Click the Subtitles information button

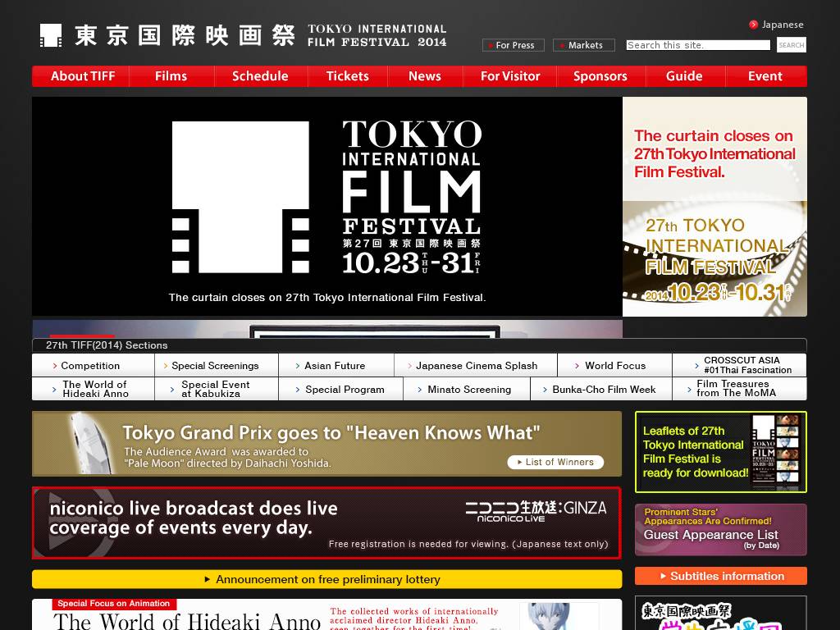tap(720, 576)
